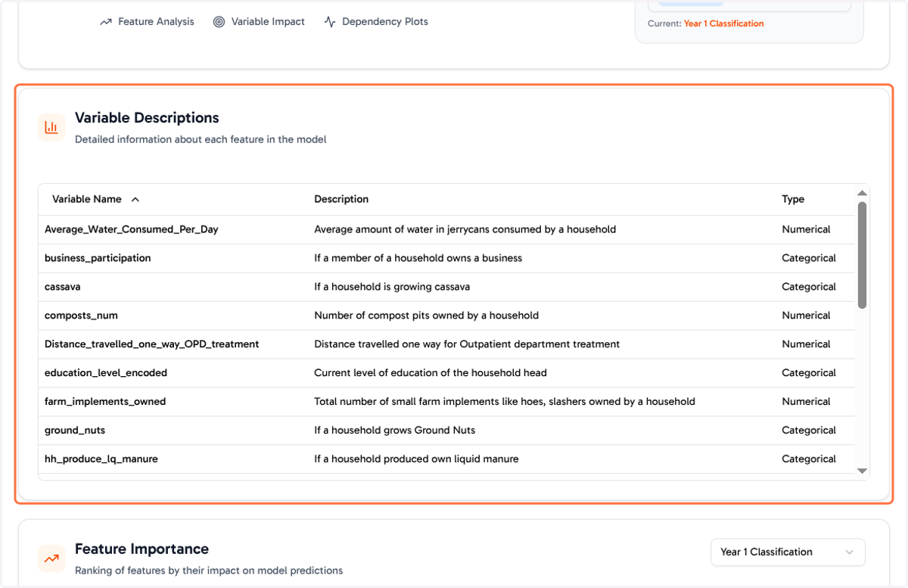This screenshot has height=588, width=908.
Task: Click the Variable Descriptions bar chart icon
Action: click(x=51, y=127)
